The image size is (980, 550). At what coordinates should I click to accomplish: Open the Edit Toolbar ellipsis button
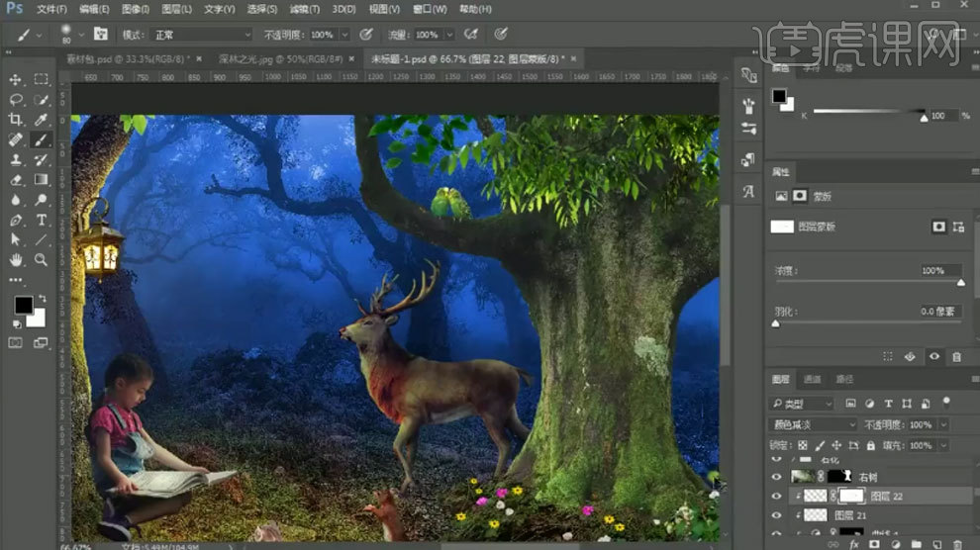click(x=15, y=280)
